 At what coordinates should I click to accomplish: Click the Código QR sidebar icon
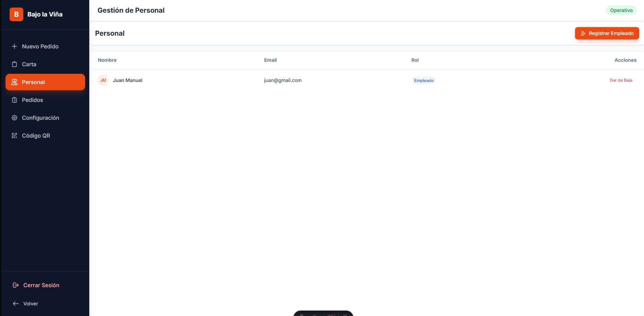point(14,136)
